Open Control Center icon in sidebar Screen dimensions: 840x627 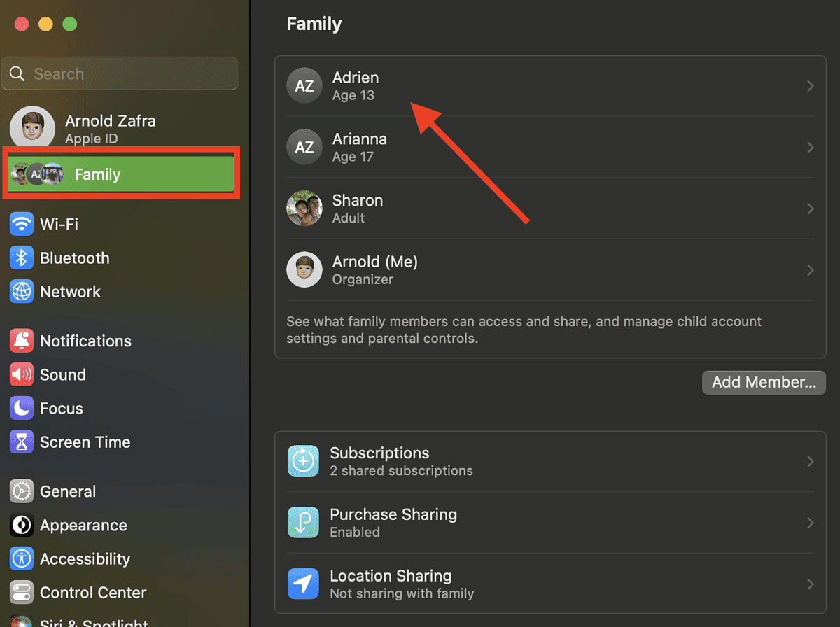click(x=22, y=592)
